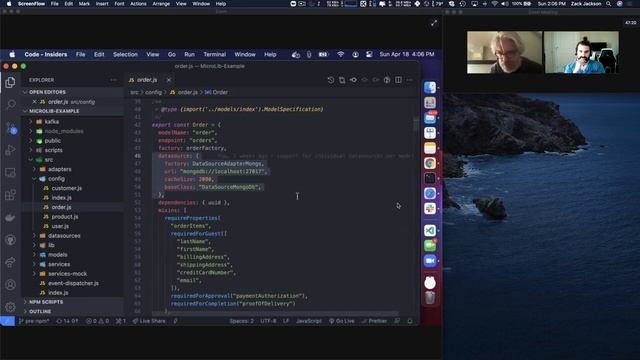Screen dimensions: 640x360
Task: Open the Search view in activity bar
Action: [x=10, y=105]
